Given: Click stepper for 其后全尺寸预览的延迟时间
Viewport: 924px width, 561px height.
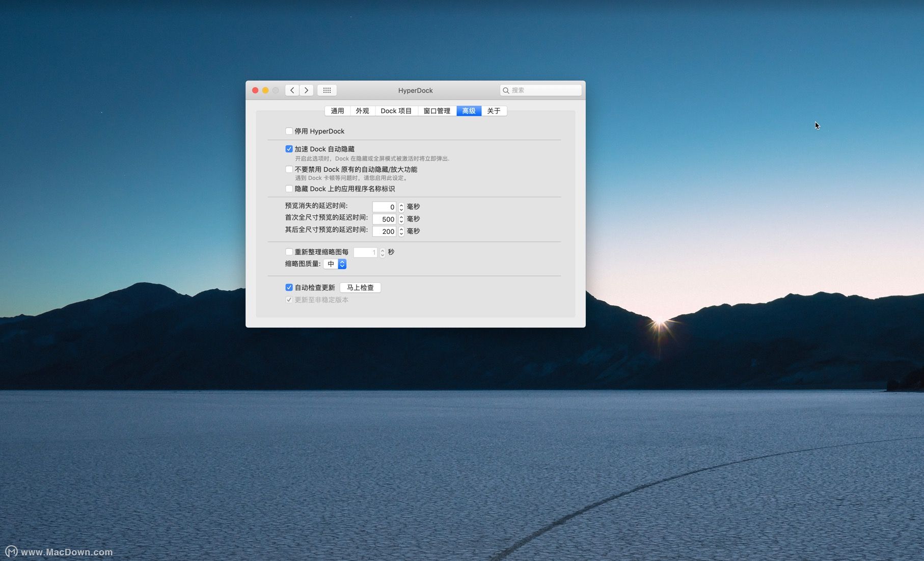Looking at the screenshot, I should tap(401, 231).
